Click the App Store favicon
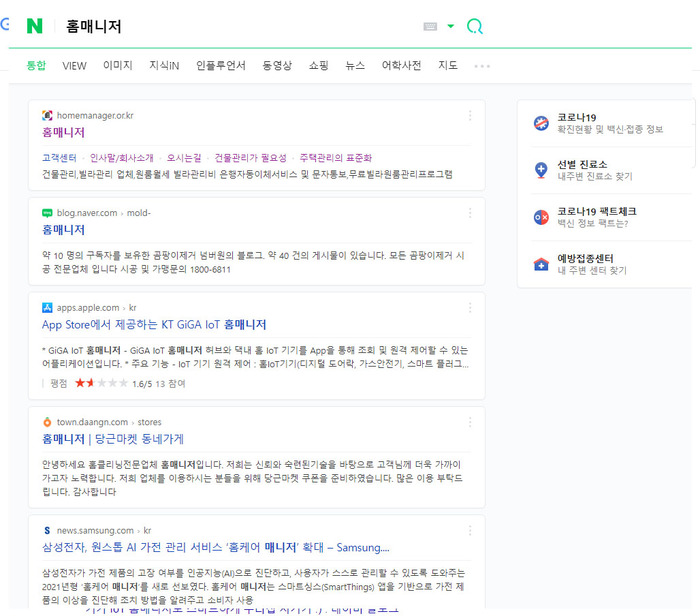Viewport: 700px width, 616px height. click(x=47, y=308)
